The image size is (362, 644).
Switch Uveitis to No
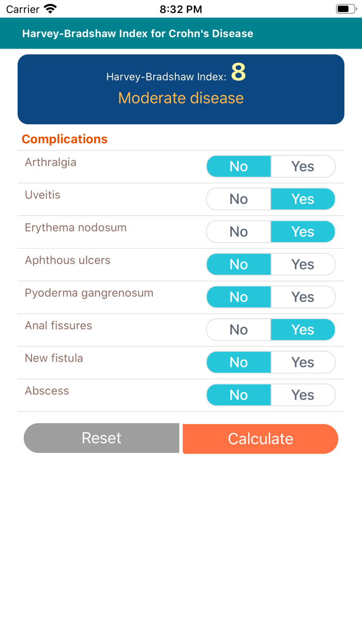[x=238, y=199]
